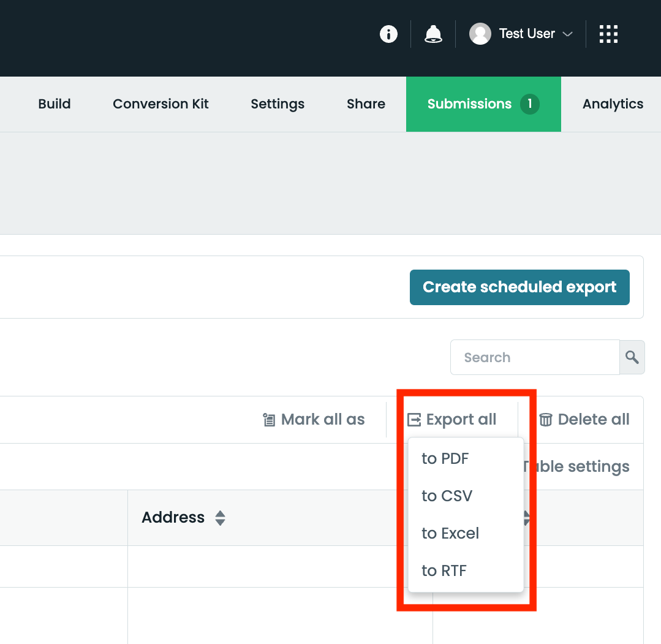Switch to the Build tab

(x=55, y=104)
